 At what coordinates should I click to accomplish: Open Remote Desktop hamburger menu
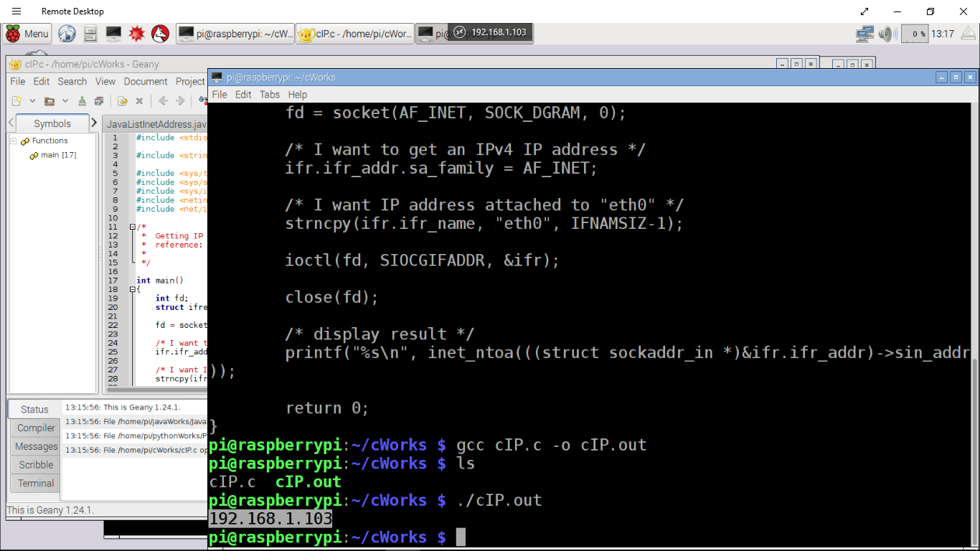(x=17, y=11)
